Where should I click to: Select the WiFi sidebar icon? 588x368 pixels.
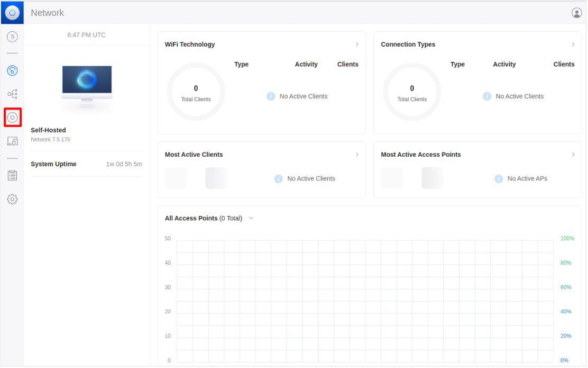pyautogui.click(x=12, y=70)
